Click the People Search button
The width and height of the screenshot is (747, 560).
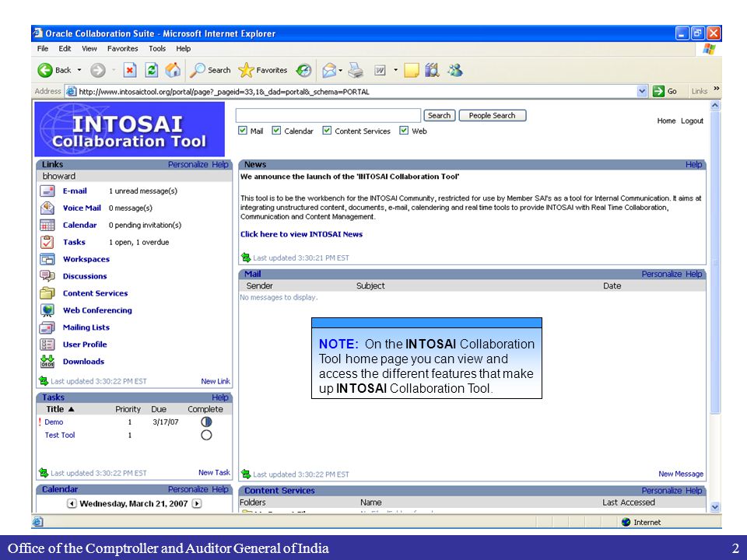click(x=492, y=115)
